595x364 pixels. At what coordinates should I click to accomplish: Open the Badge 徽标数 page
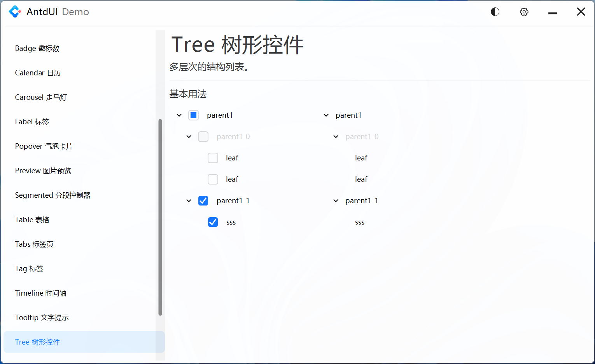pyautogui.click(x=37, y=48)
